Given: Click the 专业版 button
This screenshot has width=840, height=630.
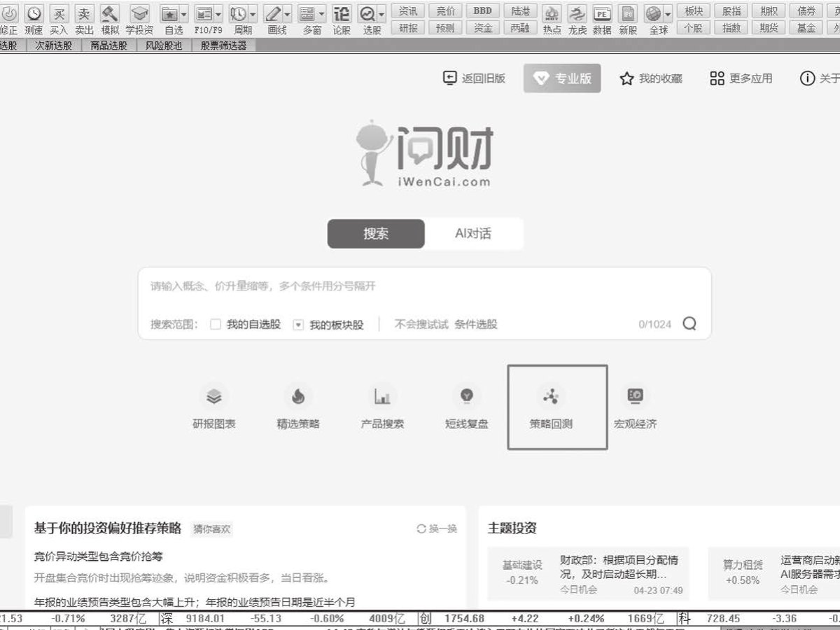Looking at the screenshot, I should coord(562,78).
